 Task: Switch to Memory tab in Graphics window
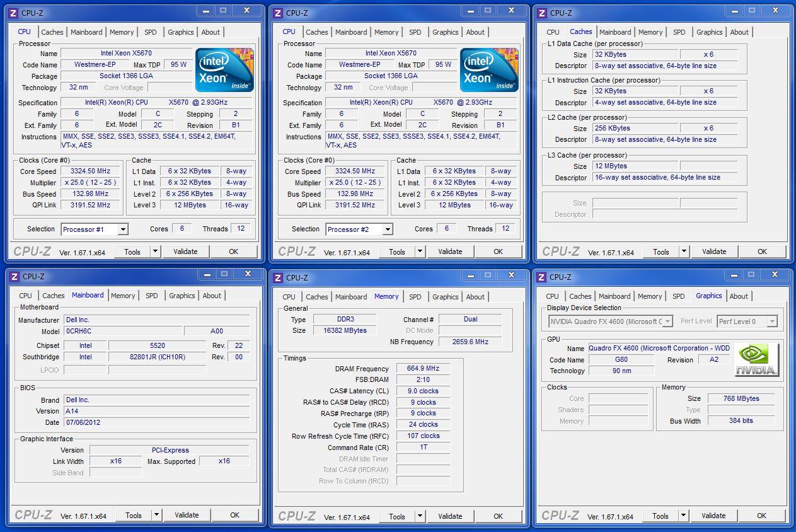click(650, 296)
